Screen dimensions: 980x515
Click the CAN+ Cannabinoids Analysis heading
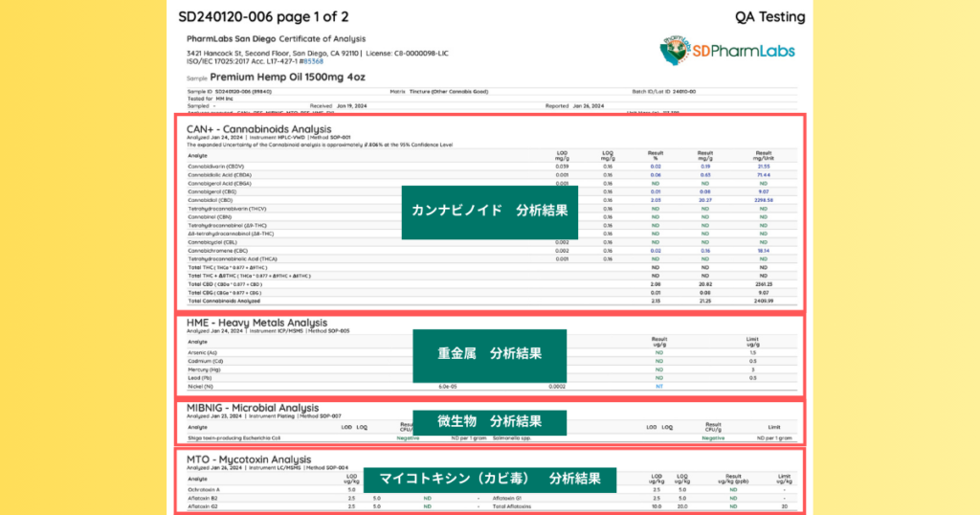[x=258, y=128]
